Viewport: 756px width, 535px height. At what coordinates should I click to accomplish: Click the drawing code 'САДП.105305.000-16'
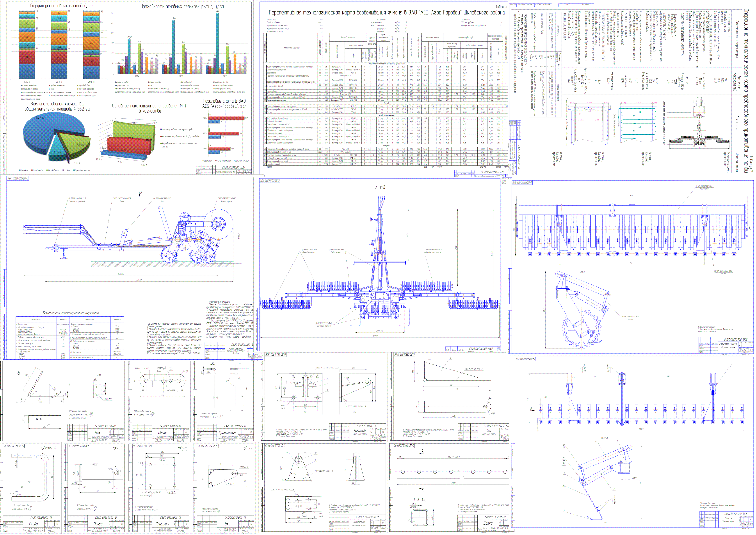(41, 518)
